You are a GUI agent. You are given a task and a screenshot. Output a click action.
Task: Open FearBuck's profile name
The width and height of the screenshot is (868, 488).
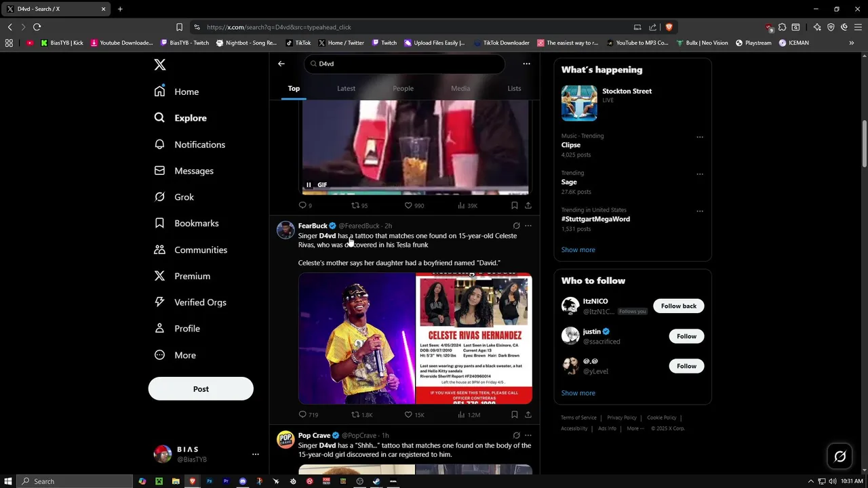[x=313, y=226]
